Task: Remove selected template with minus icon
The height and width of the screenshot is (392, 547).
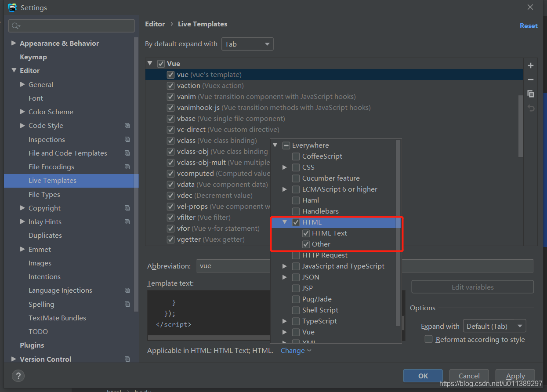Action: pyautogui.click(x=531, y=80)
